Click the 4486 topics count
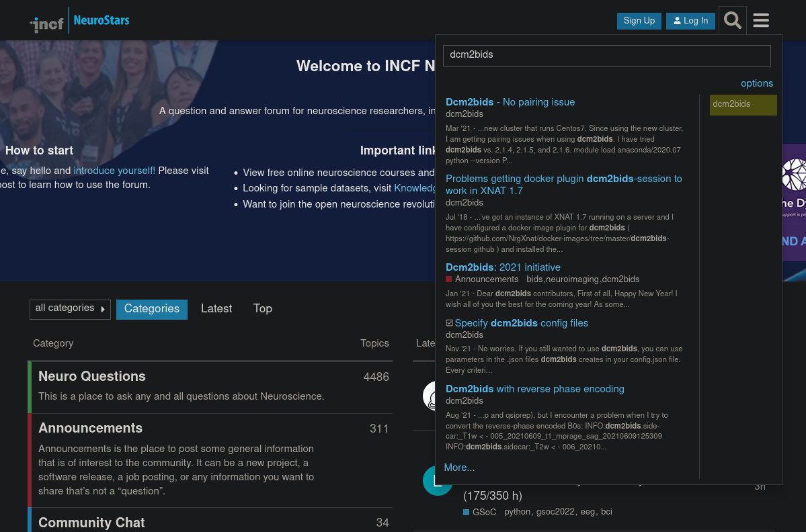 [376, 377]
